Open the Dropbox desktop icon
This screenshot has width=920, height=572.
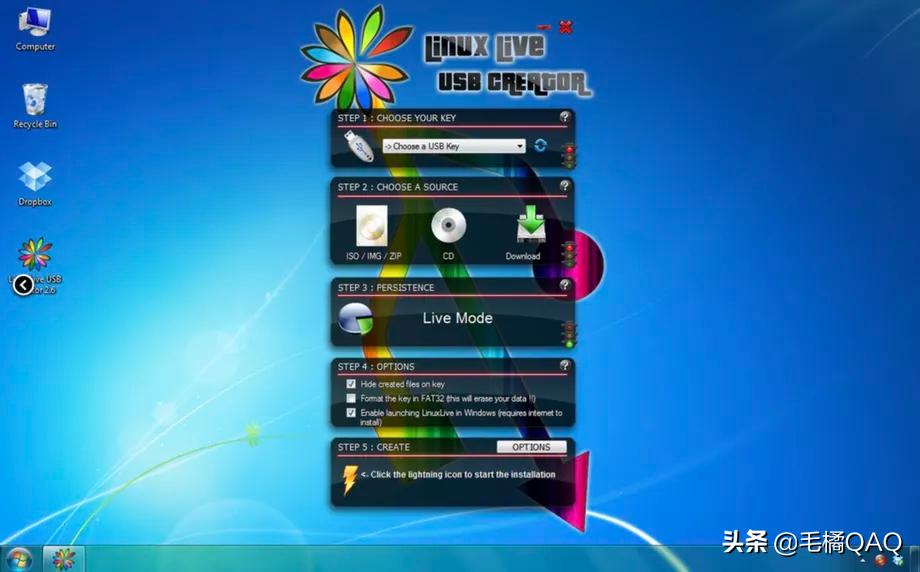tap(35, 184)
